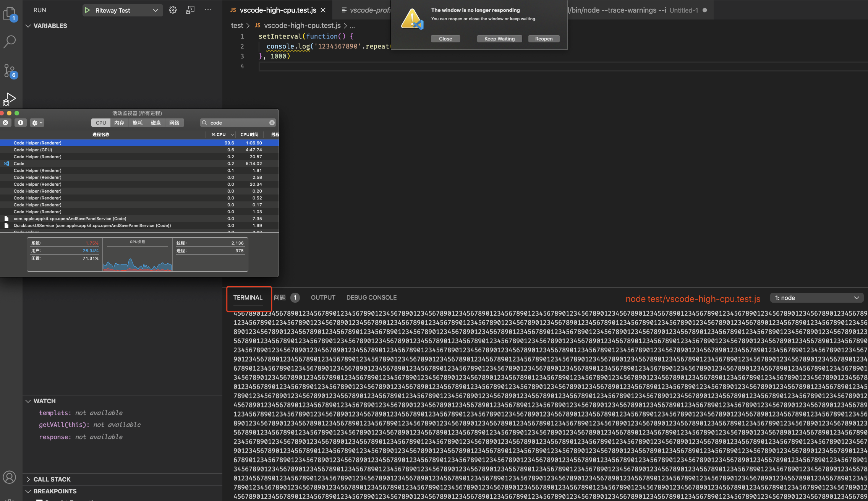Clear the Activity Monitor search with its X icon
The image size is (868, 501).
[271, 122]
